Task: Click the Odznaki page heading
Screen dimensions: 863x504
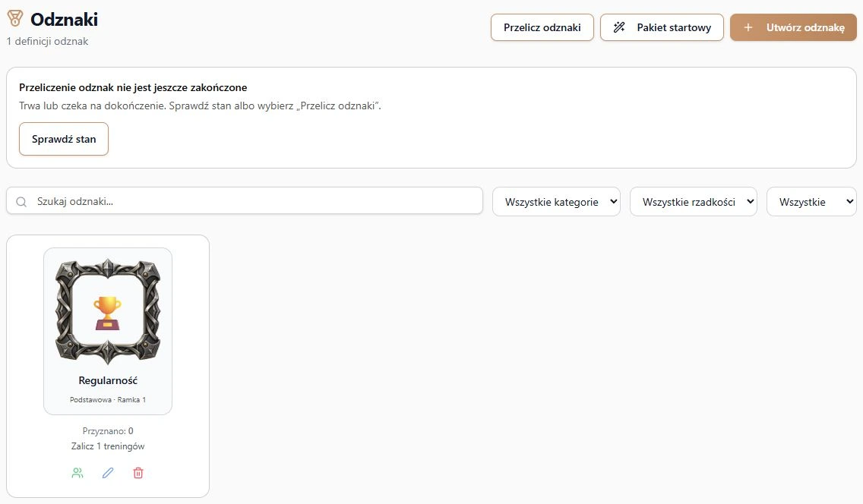Action: (x=64, y=19)
